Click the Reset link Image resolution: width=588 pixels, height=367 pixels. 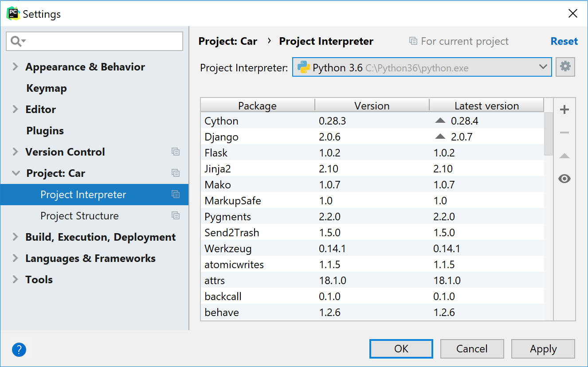tap(564, 41)
